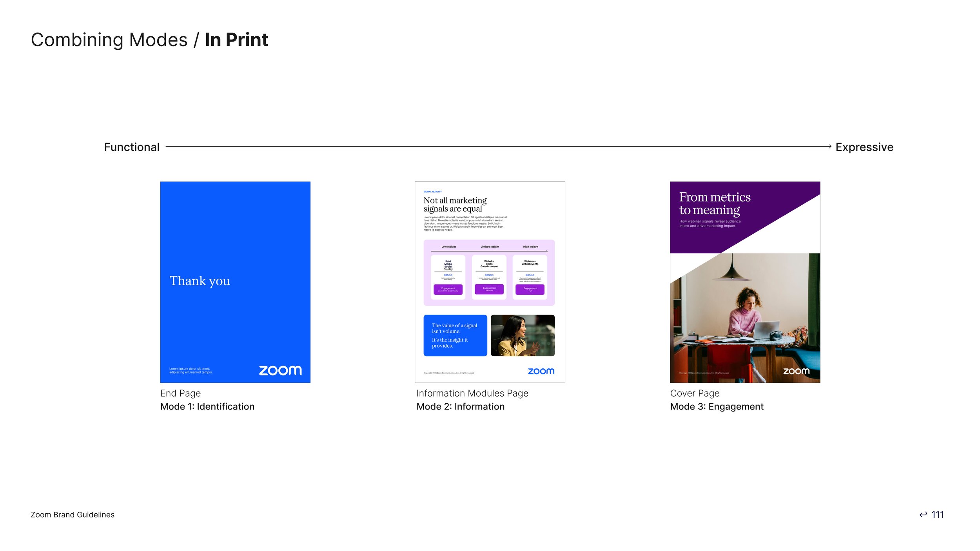Screen dimensions: 980x551
Task: Click 'From metrics to meaning' cover title
Action: pos(715,203)
